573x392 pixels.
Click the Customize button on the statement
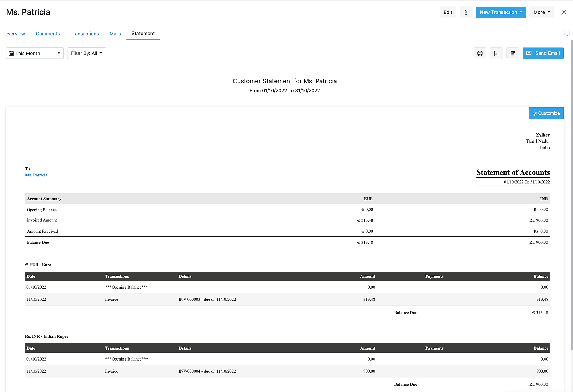point(546,113)
